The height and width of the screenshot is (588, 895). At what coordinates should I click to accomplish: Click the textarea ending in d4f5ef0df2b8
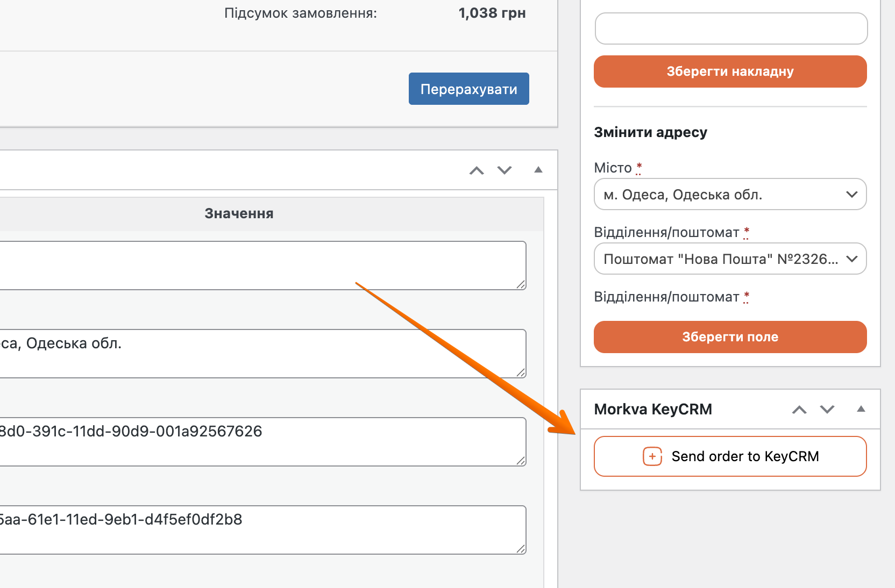[x=258, y=530]
